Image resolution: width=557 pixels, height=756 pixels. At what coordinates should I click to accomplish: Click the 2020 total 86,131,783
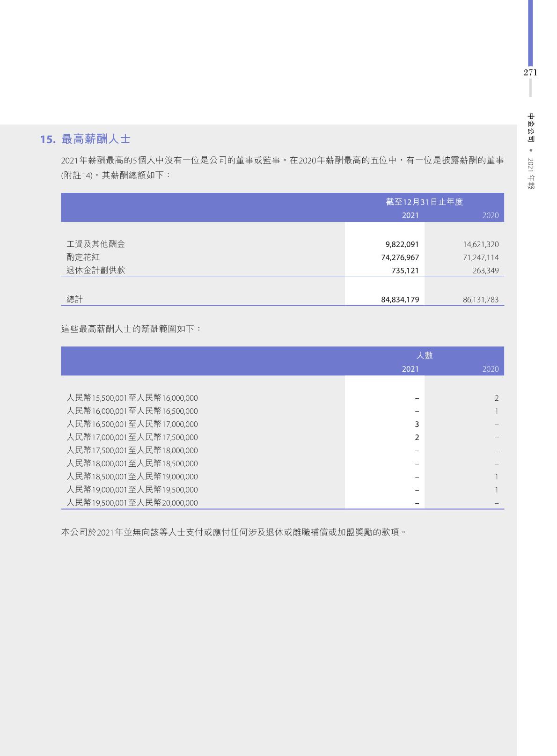(481, 300)
